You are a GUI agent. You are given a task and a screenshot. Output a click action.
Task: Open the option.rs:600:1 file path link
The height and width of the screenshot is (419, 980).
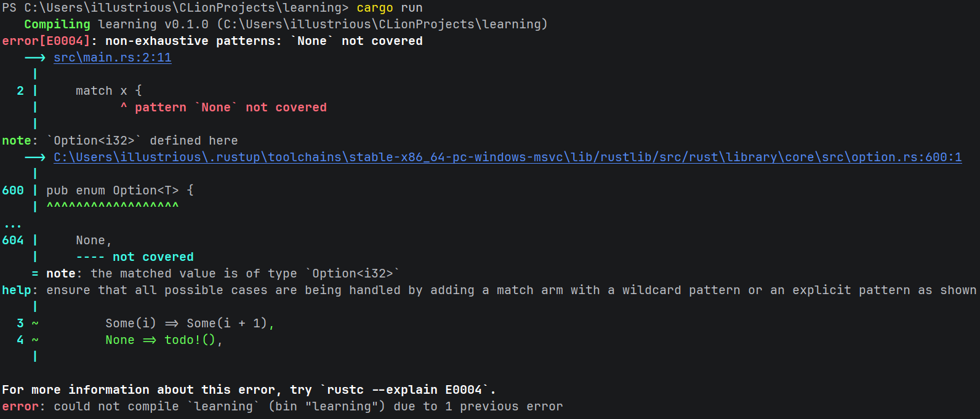[x=508, y=157]
